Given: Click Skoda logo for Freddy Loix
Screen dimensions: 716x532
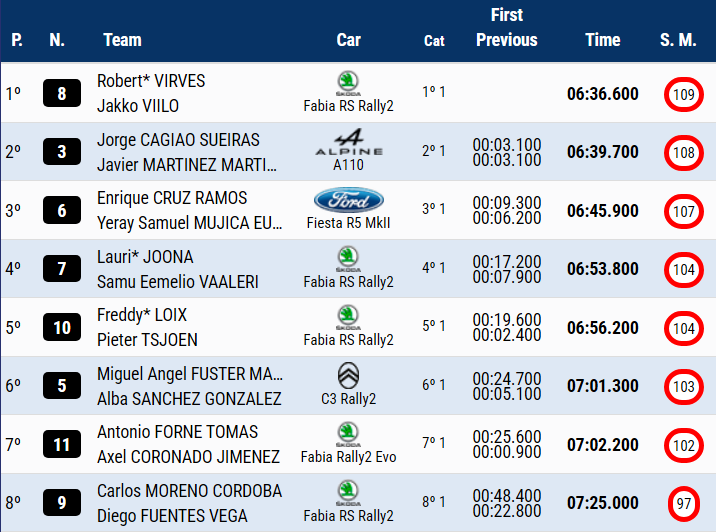Looking at the screenshot, I should (x=348, y=317).
